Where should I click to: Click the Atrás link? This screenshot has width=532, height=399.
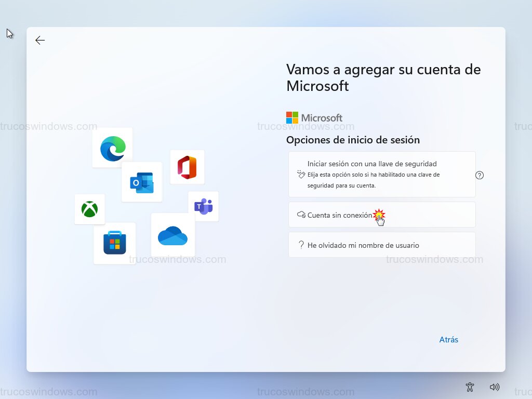click(x=448, y=339)
